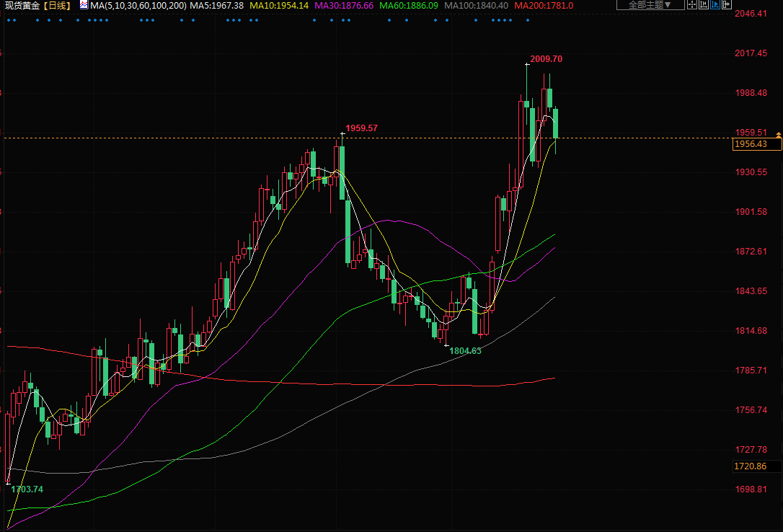The image size is (783, 532).
Task: Click the 2009.70 high price marker
Action: click(x=546, y=59)
